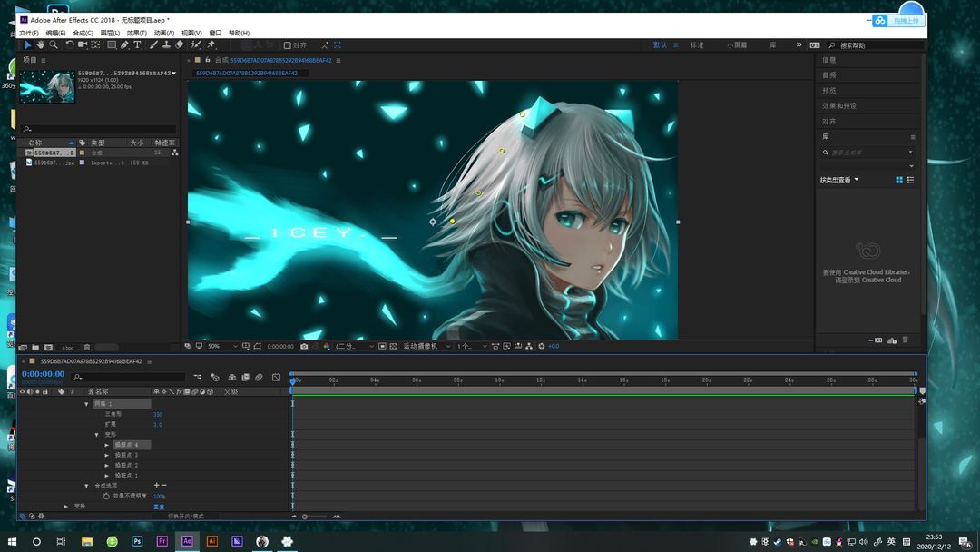
Task: Switch library to grid view icon
Action: (898, 180)
